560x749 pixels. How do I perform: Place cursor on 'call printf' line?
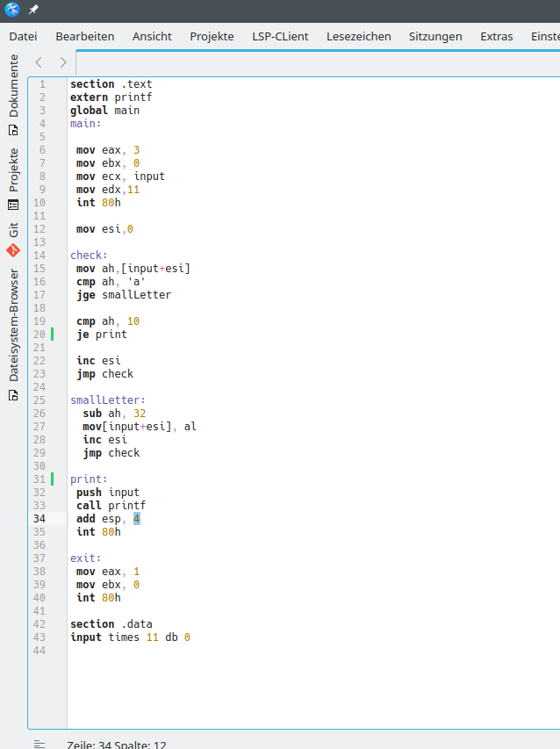tap(111, 506)
